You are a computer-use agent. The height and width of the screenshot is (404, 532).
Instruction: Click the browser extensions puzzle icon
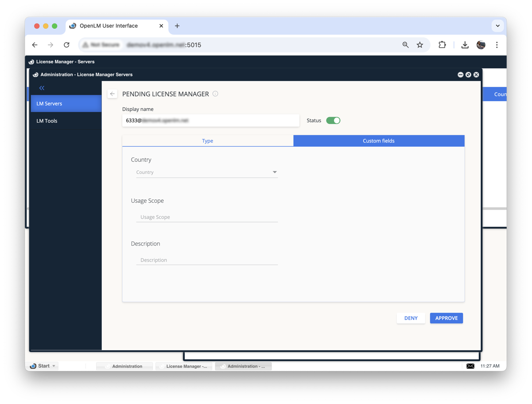pyautogui.click(x=442, y=45)
